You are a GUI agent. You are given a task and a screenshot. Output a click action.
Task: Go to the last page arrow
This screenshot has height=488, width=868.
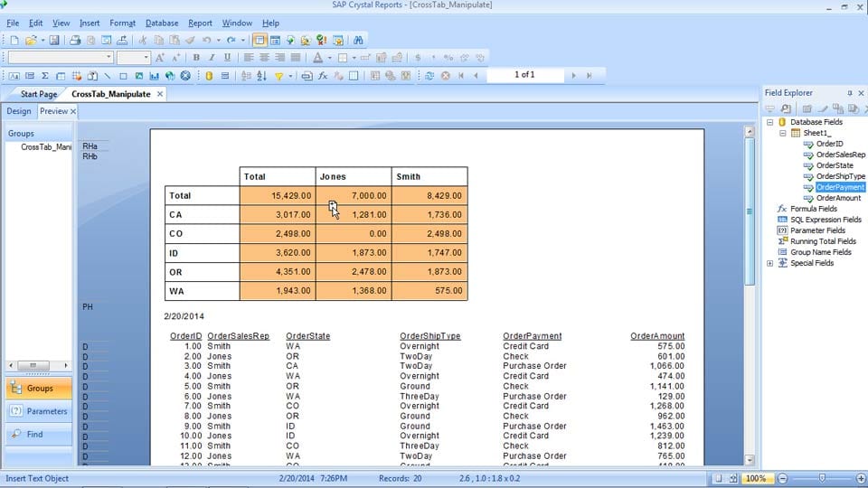pyautogui.click(x=589, y=75)
